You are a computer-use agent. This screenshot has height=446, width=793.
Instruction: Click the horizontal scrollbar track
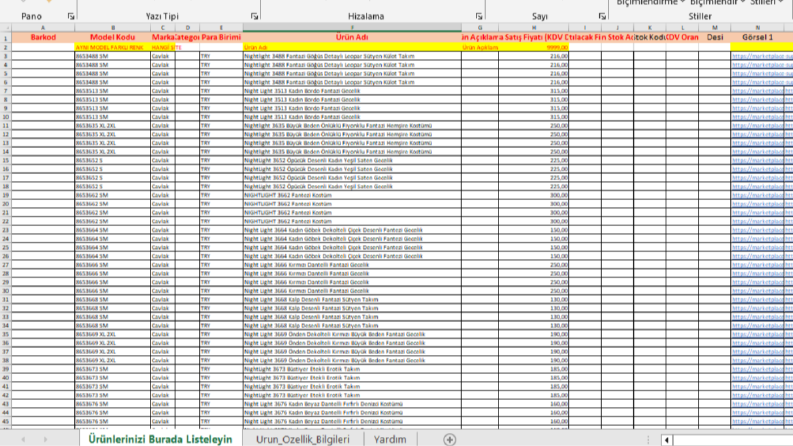732,440
